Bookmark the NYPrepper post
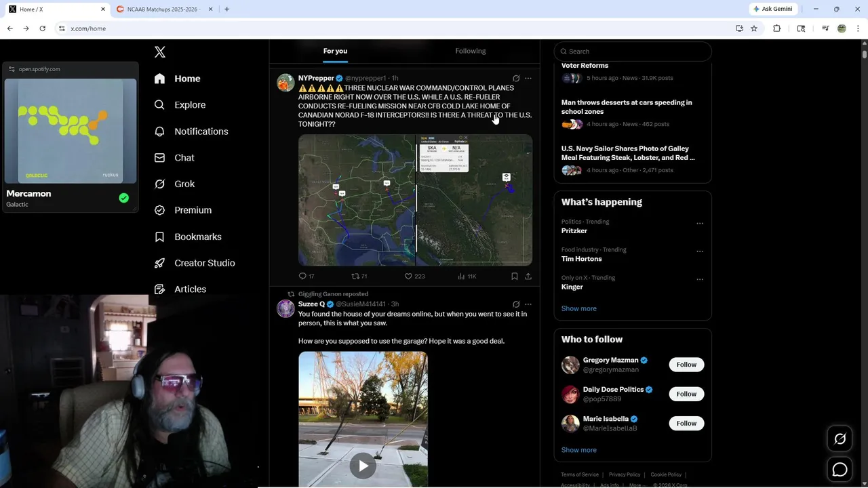Screen dimensions: 868x488 pyautogui.click(x=515, y=276)
